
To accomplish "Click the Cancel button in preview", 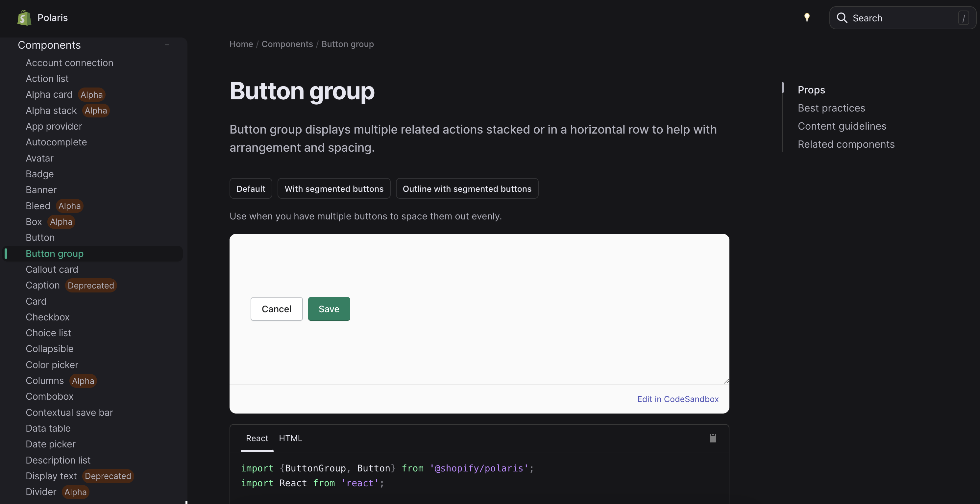I will click(276, 309).
